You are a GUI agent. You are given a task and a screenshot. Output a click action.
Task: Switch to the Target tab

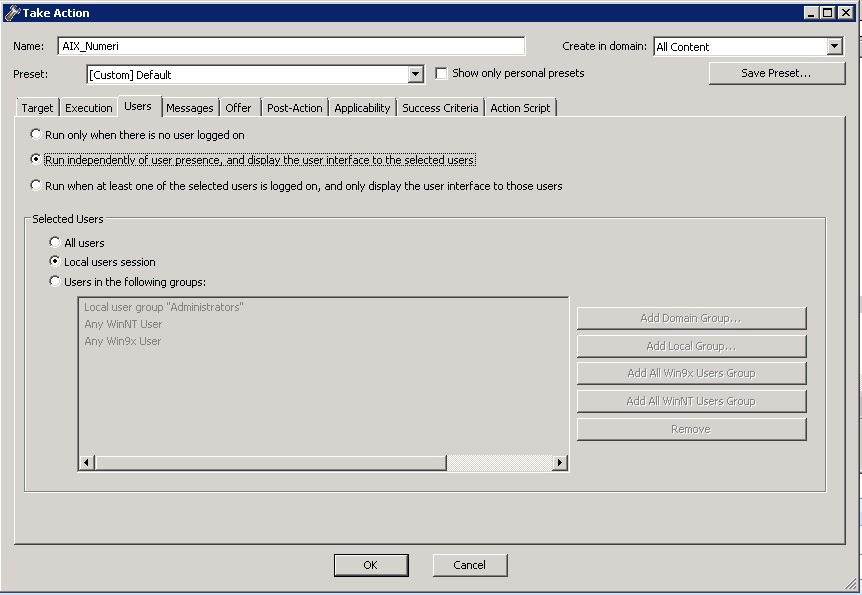coord(37,107)
